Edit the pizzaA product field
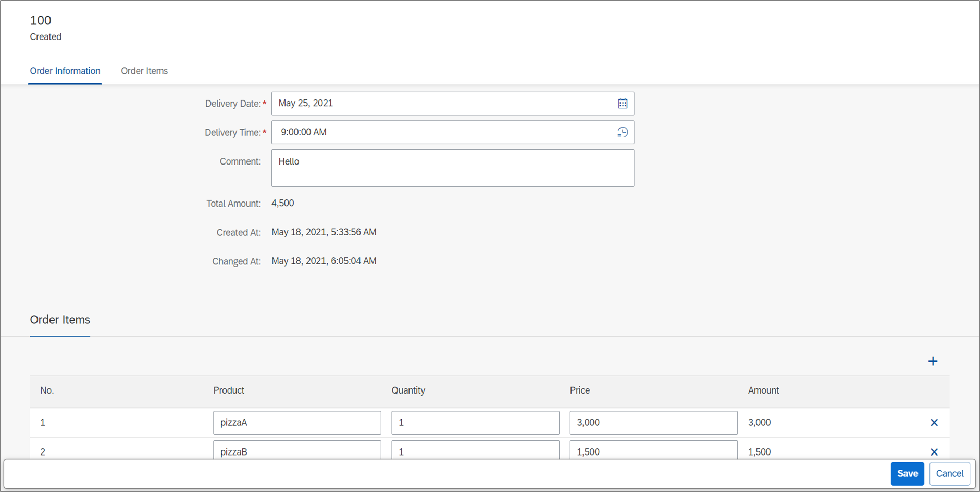The width and height of the screenshot is (980, 492). tap(297, 423)
